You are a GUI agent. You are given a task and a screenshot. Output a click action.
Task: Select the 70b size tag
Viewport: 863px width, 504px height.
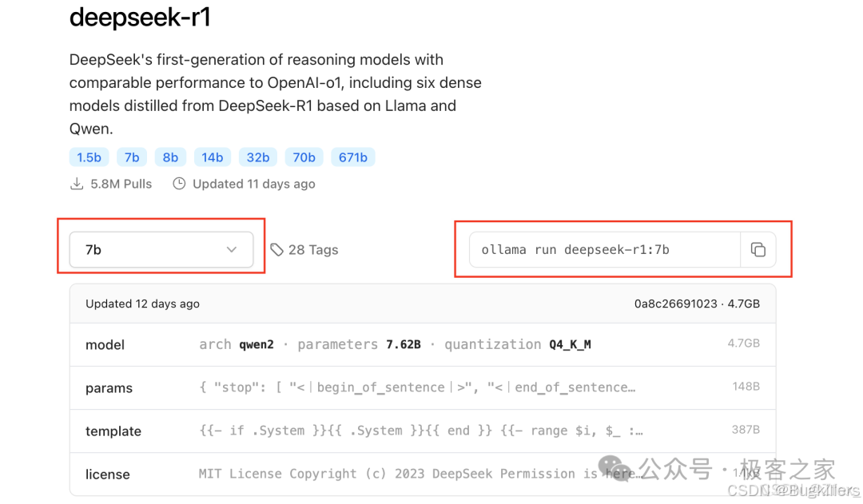pyautogui.click(x=304, y=157)
